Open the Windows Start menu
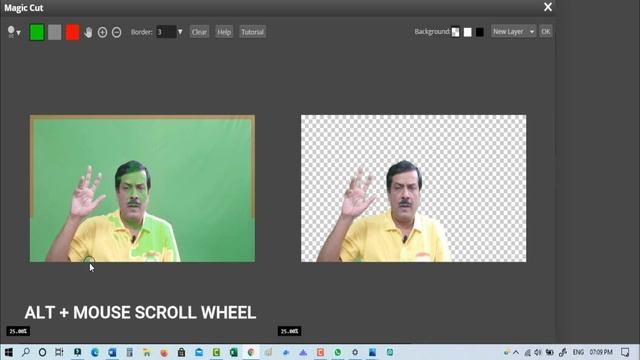Viewport: 640px width, 360px height. click(8, 352)
